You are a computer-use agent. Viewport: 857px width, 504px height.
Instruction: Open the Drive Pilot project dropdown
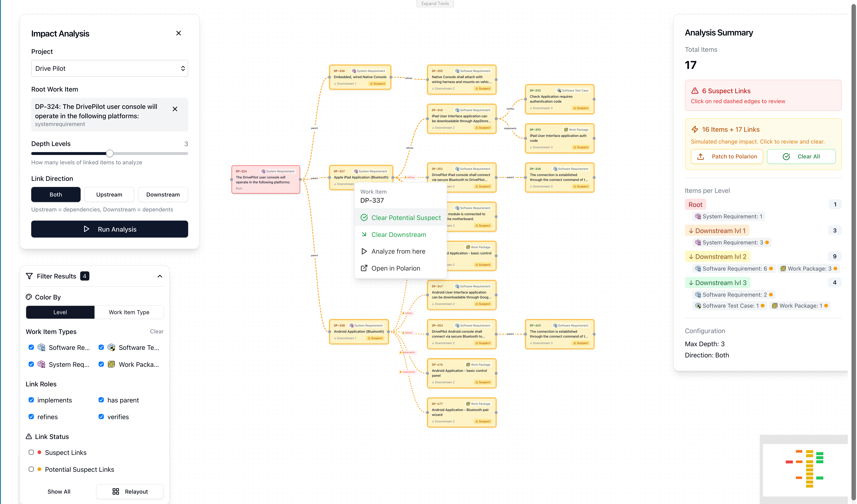110,68
